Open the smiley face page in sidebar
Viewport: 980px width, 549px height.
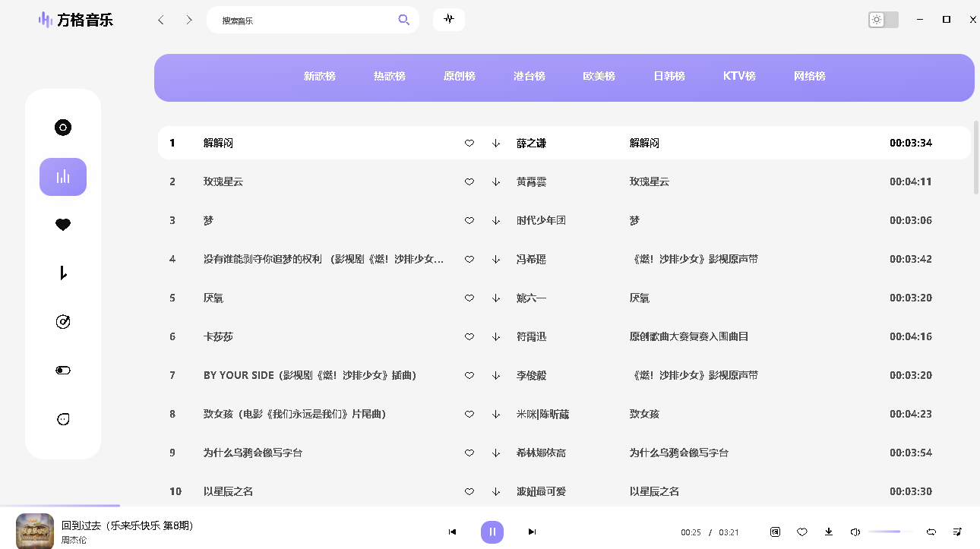[63, 419]
